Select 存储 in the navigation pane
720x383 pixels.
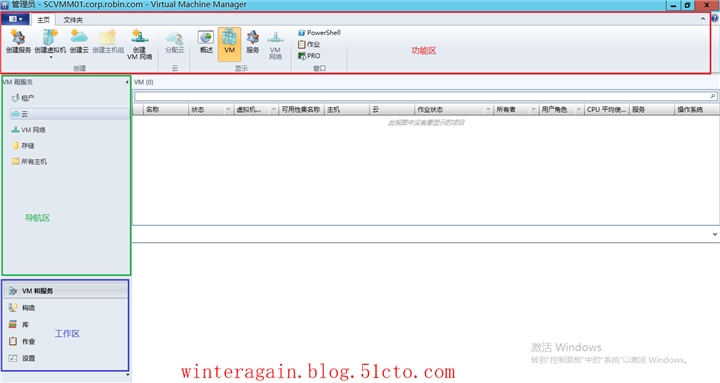click(x=23, y=146)
